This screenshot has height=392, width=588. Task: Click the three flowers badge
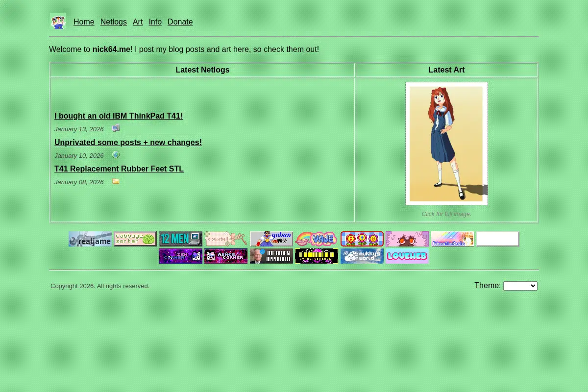pos(362,239)
